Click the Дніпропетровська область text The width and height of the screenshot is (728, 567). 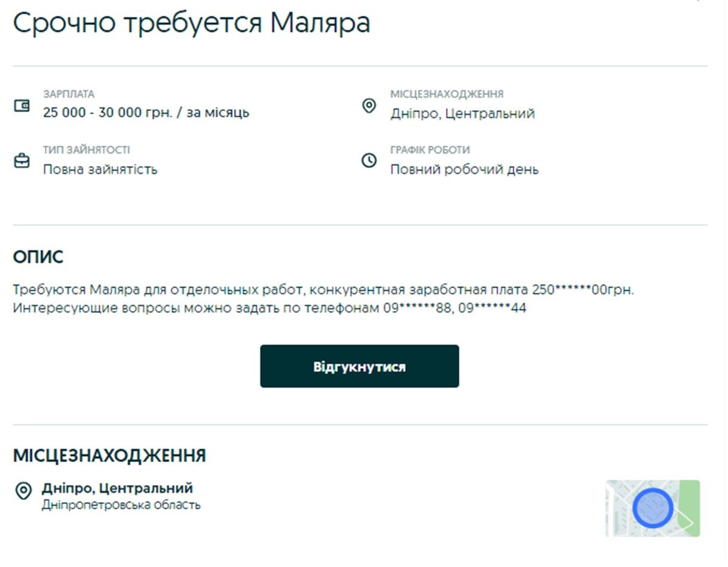[121, 505]
